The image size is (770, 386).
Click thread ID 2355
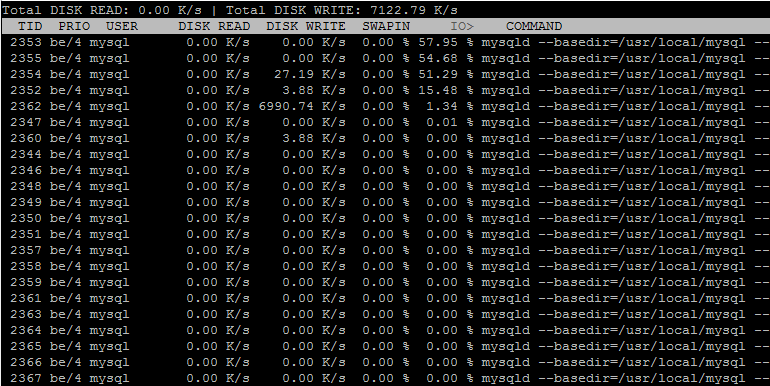pyautogui.click(x=26, y=58)
